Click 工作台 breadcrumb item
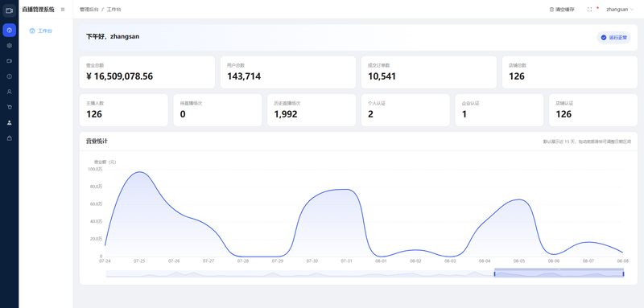 pyautogui.click(x=114, y=10)
